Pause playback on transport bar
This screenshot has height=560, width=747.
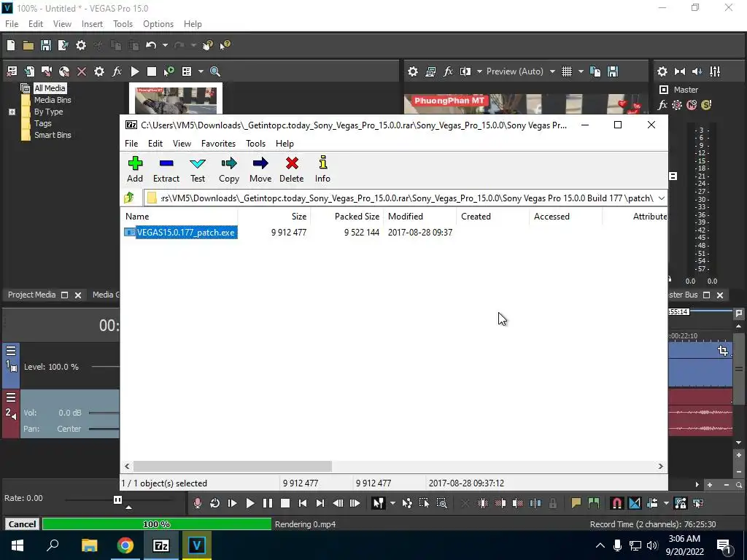tap(267, 503)
